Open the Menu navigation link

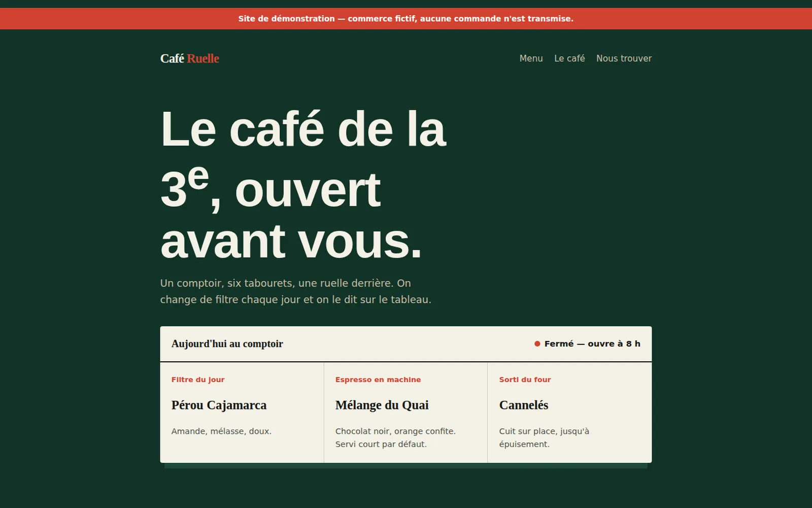click(531, 58)
